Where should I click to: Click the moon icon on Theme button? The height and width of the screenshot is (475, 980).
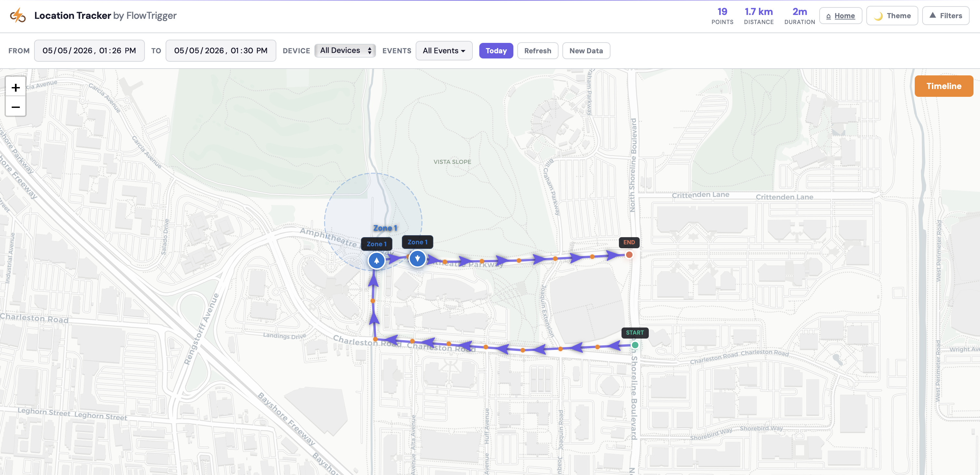point(878,16)
